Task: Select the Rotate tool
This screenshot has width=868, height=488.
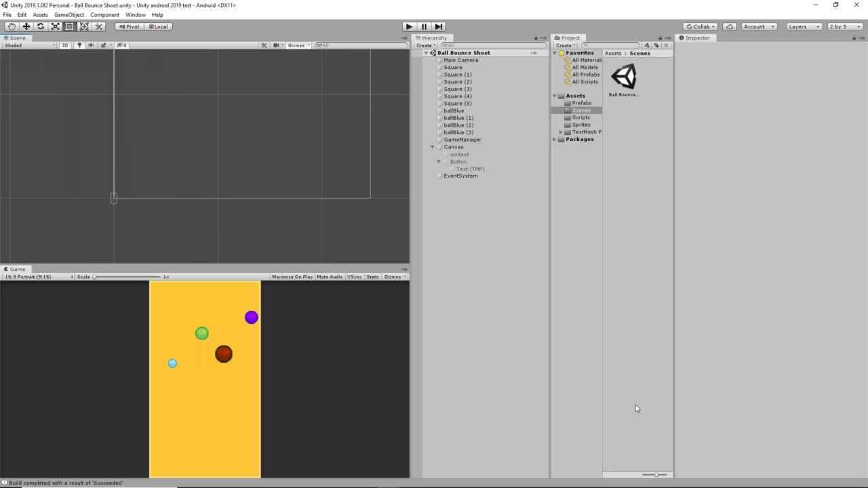Action: [41, 26]
